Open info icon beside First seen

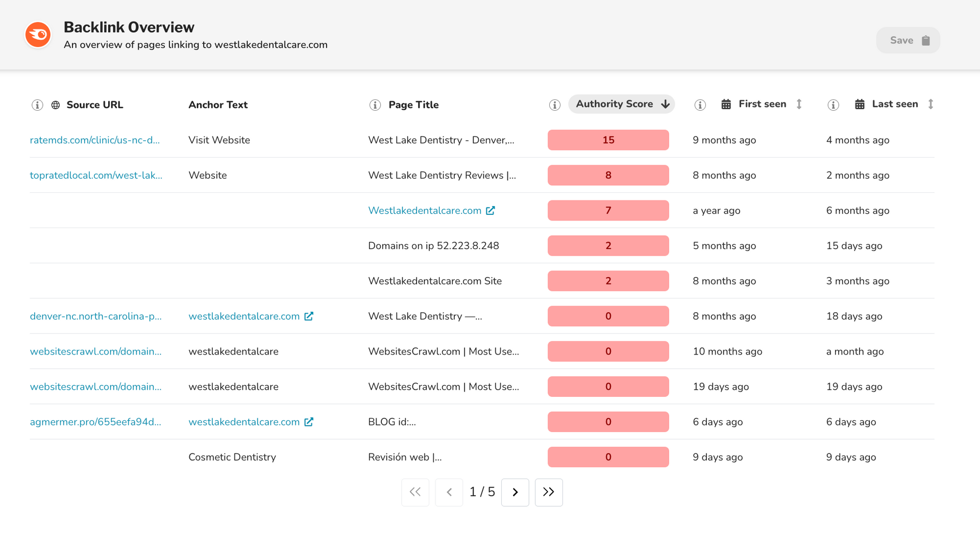coord(700,105)
